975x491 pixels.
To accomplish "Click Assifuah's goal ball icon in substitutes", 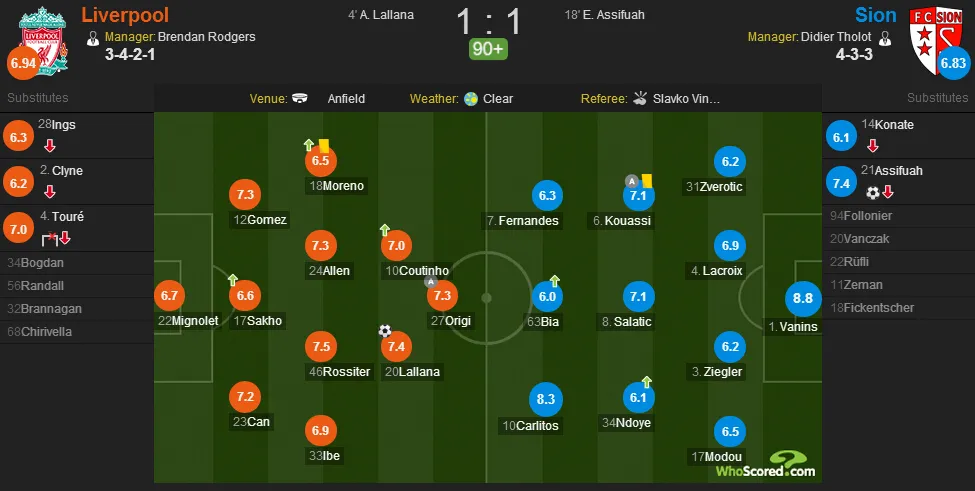I will click(873, 193).
